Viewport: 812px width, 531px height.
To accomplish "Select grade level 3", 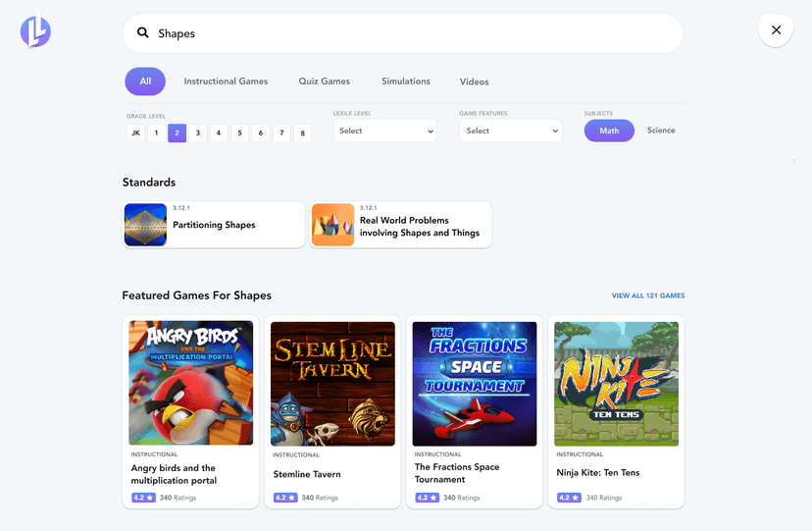I will [x=198, y=133].
